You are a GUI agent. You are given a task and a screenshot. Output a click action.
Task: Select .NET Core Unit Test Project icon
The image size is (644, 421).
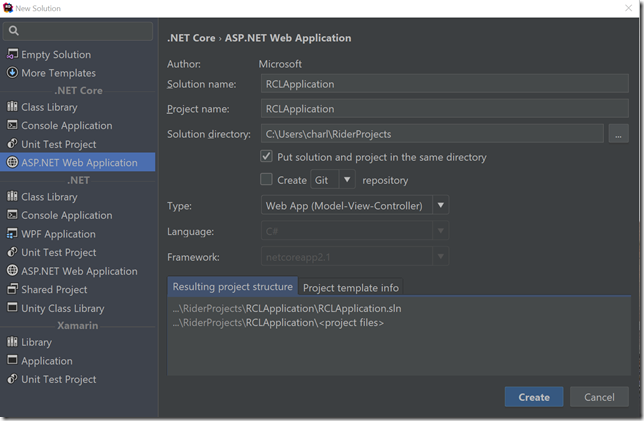click(x=12, y=144)
